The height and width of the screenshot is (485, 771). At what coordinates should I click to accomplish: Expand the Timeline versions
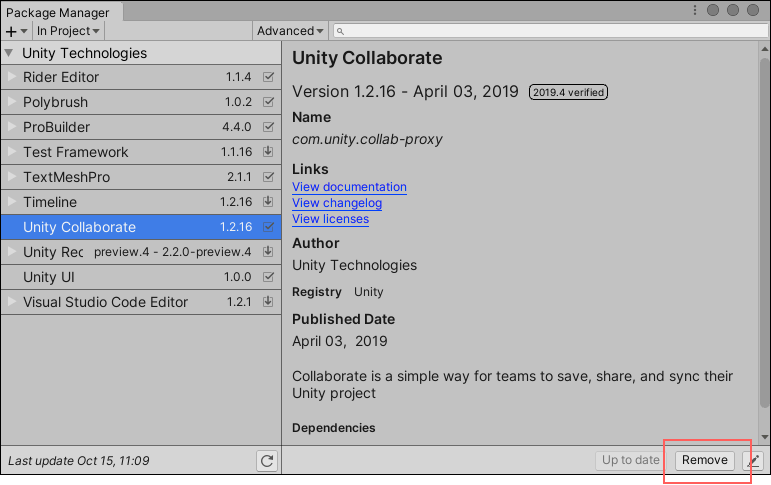[12, 201]
